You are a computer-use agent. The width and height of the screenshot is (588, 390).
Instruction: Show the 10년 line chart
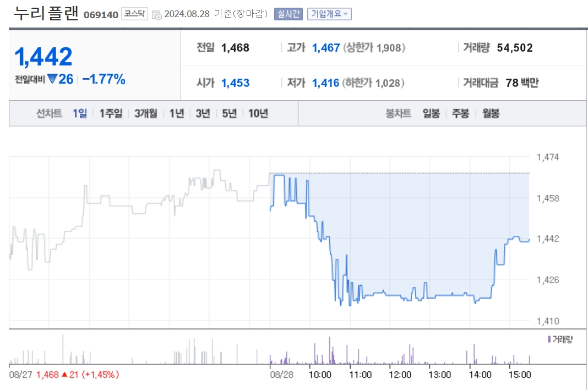click(258, 113)
